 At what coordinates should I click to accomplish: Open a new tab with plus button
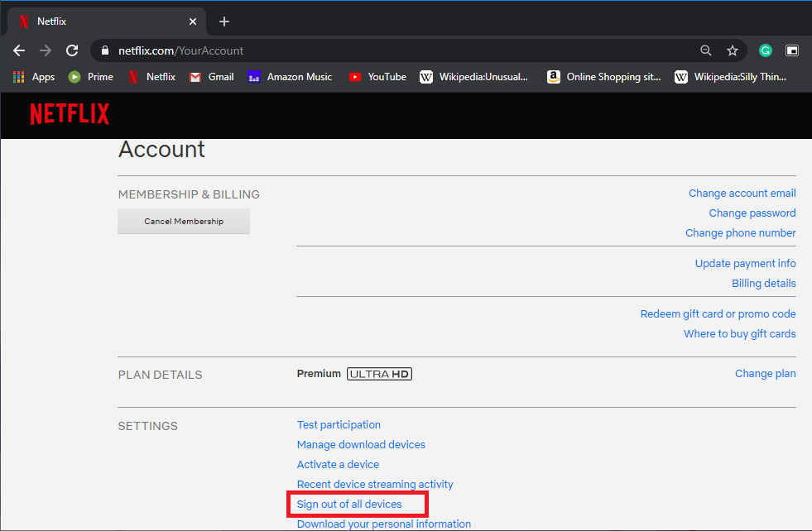pyautogui.click(x=224, y=22)
